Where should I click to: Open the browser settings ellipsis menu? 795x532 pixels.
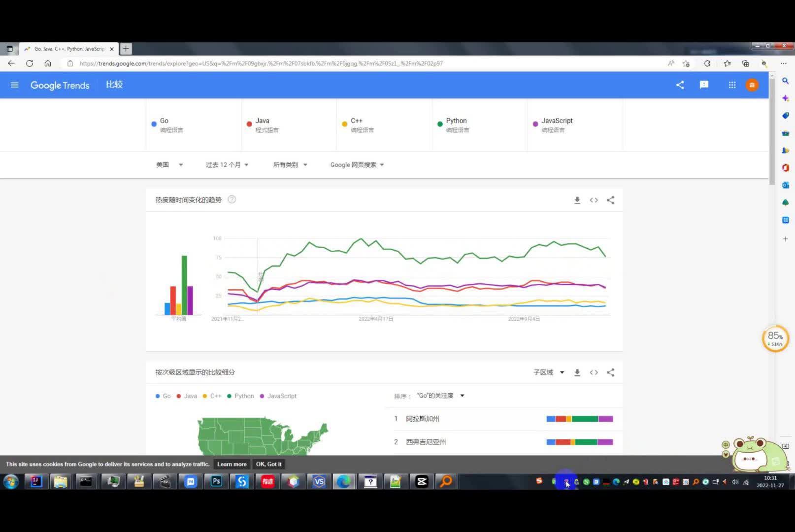click(x=783, y=63)
